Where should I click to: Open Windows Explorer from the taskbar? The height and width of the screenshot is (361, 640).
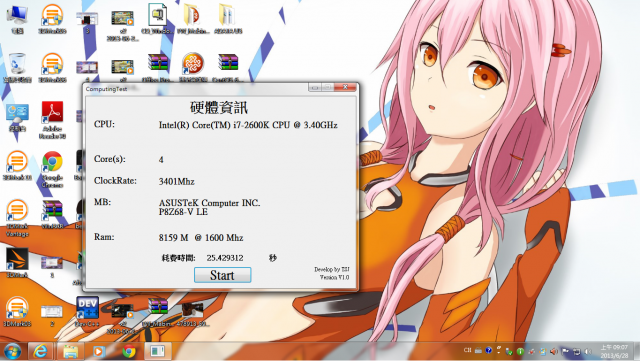click(x=70, y=351)
